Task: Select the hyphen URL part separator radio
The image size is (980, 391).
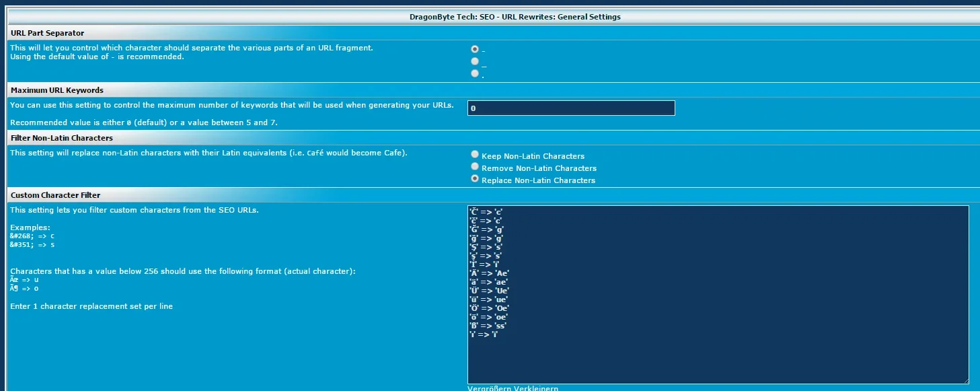Action: 475,49
